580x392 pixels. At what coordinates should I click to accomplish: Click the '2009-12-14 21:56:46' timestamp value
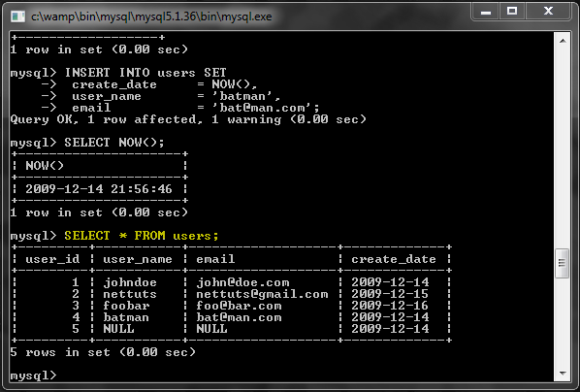pos(99,189)
